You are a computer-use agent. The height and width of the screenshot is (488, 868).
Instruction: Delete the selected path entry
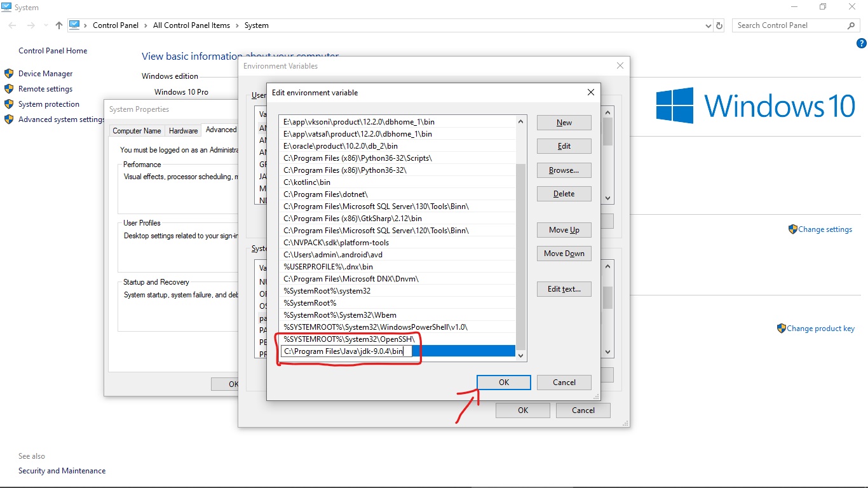[564, 194]
